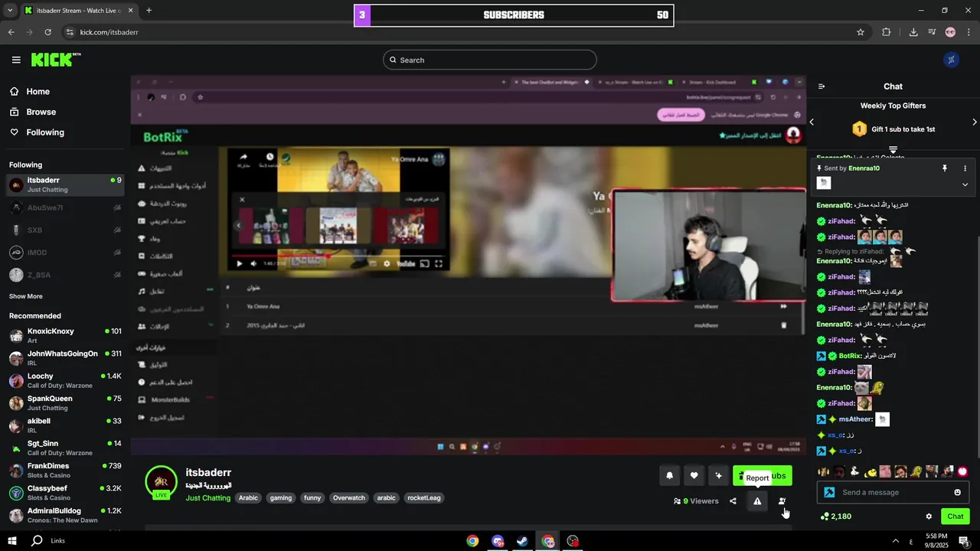Click the 2,180 channel points indicator

point(835,517)
